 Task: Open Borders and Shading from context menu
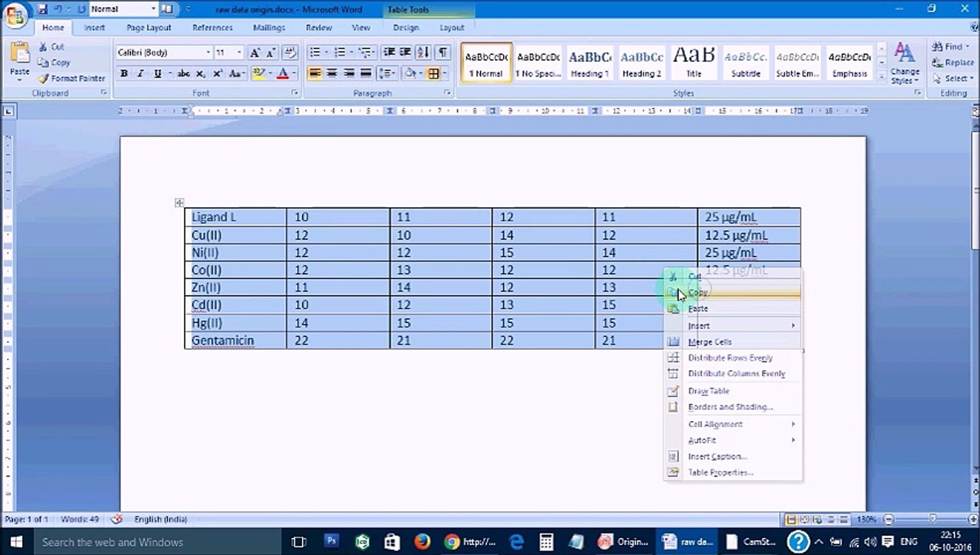[733, 407]
